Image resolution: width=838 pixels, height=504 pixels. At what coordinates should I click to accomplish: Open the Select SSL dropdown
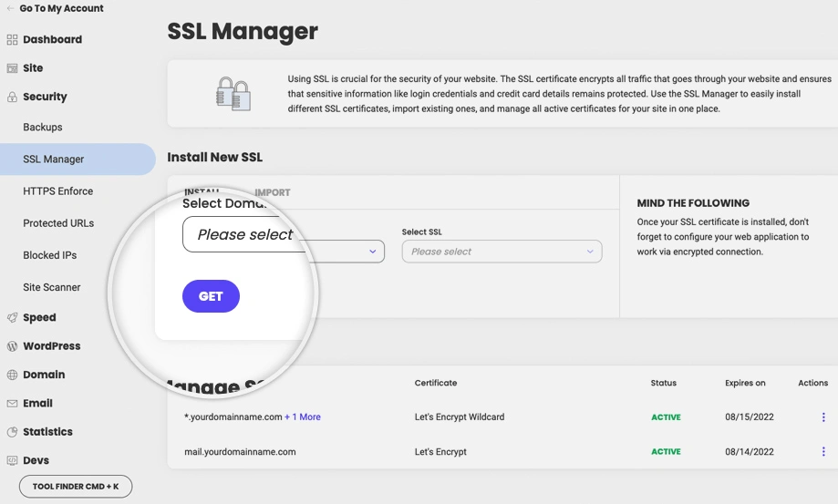click(x=502, y=252)
